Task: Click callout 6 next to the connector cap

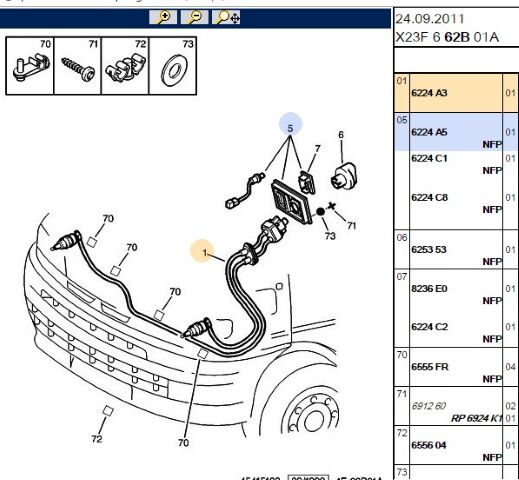Action: 341,135
